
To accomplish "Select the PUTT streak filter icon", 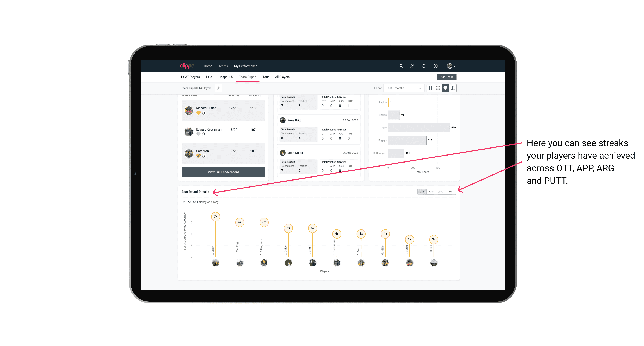I will point(451,191).
